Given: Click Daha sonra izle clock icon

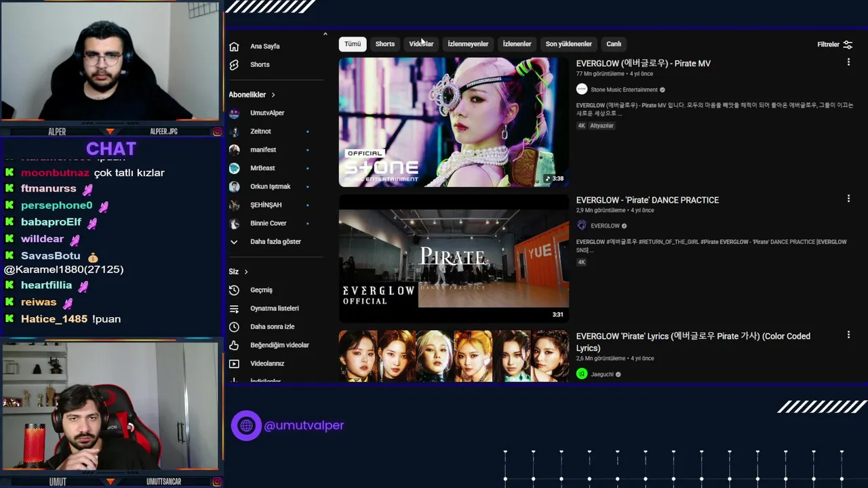Looking at the screenshot, I should pyautogui.click(x=234, y=327).
